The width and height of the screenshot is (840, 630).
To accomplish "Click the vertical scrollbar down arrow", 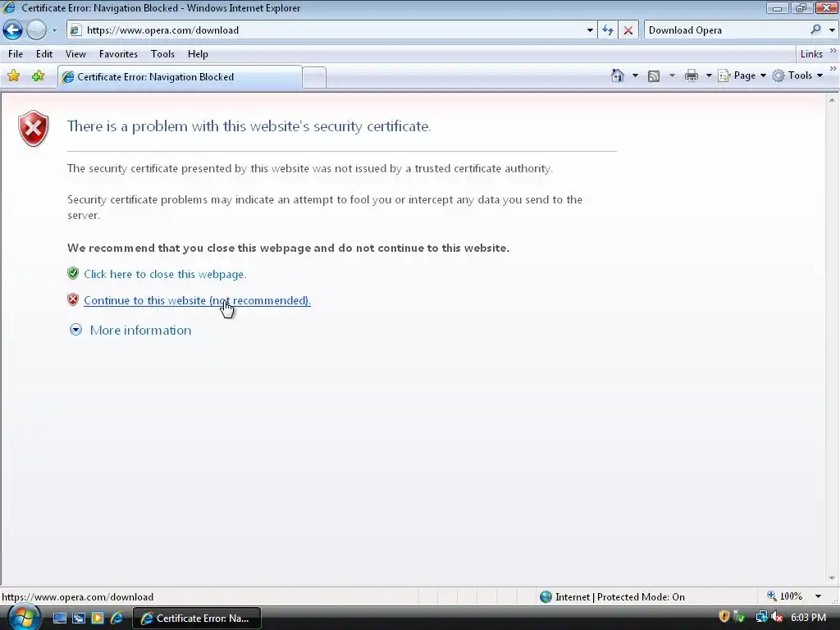I will coord(832,578).
